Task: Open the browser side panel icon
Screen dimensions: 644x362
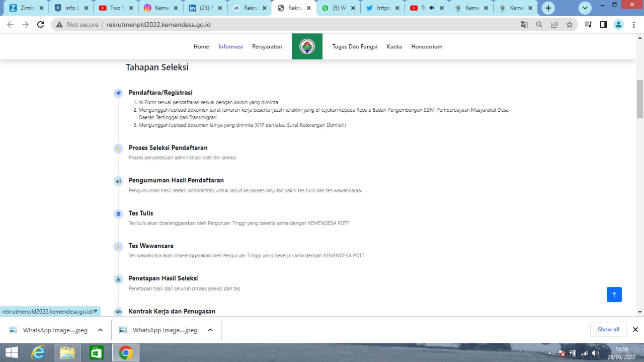Action: coord(603,25)
